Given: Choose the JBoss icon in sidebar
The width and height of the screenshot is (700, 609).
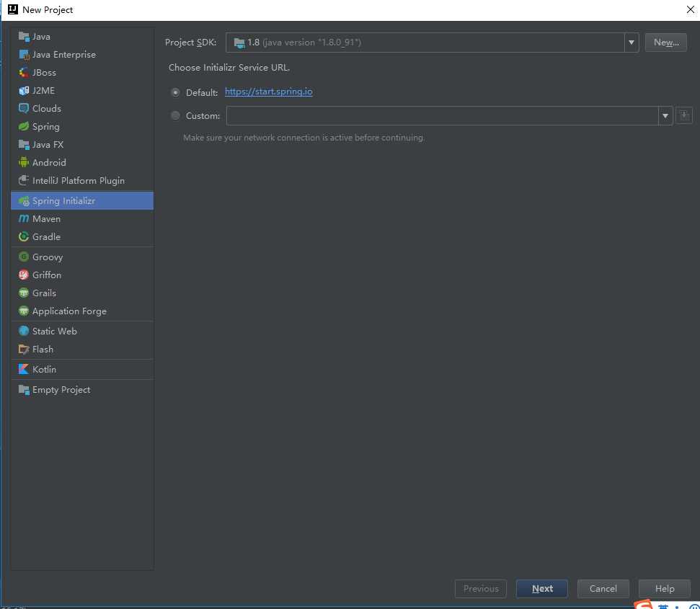Looking at the screenshot, I should click(24, 72).
